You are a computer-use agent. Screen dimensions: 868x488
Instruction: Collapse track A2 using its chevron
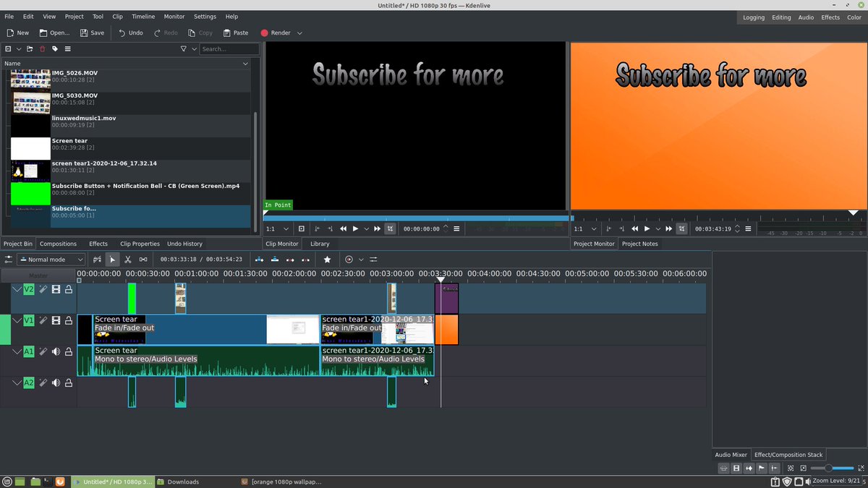pos(17,382)
